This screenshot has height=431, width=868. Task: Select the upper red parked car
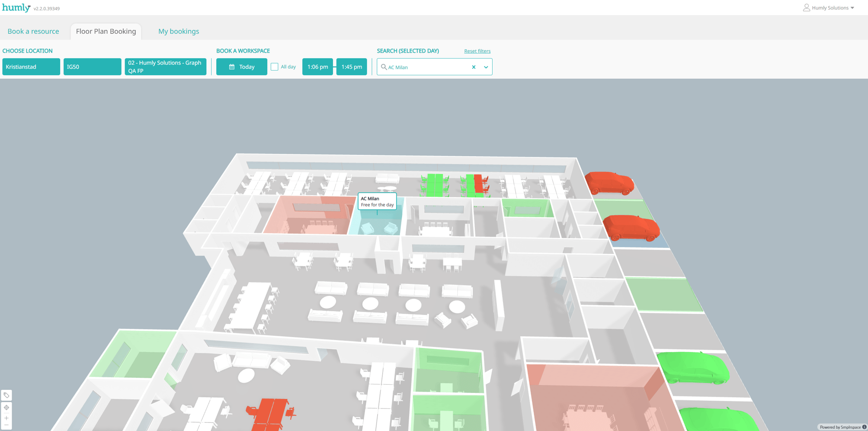click(x=609, y=183)
